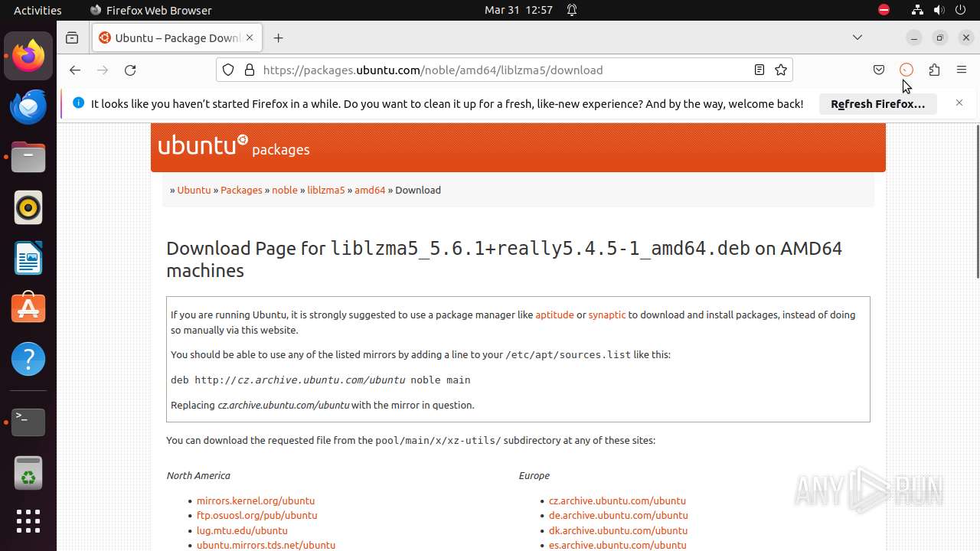Download from lug.mtu.edu/ubuntu mirror
This screenshot has height=551, width=980.
pos(242,530)
